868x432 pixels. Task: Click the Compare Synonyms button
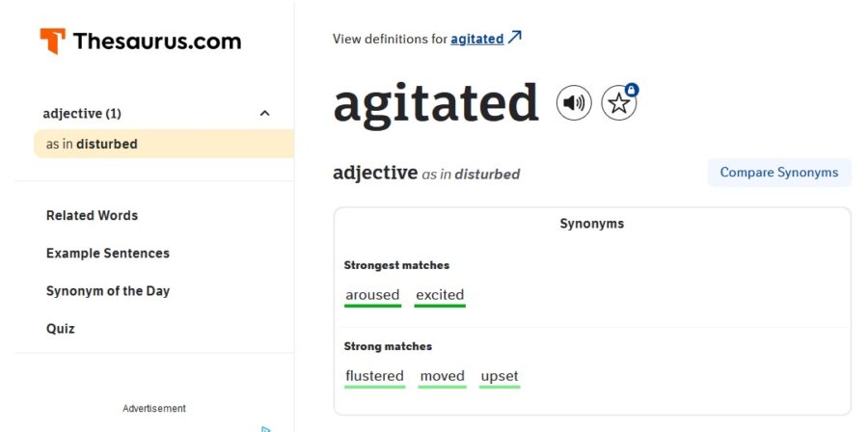[779, 172]
